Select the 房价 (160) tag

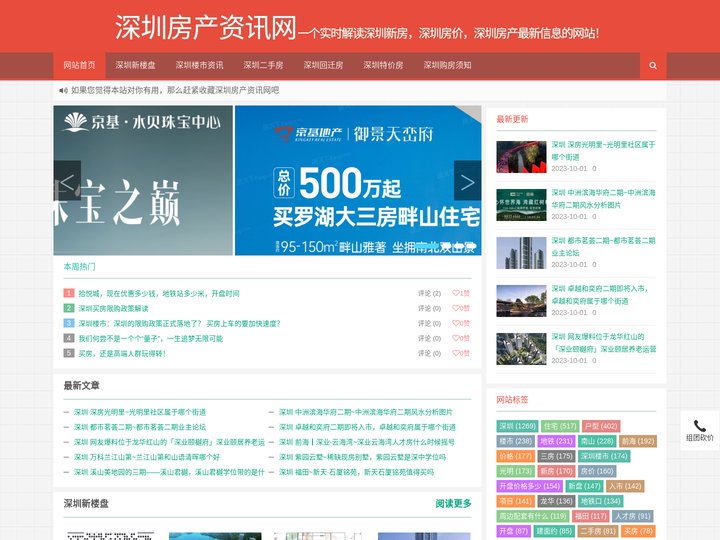(x=597, y=471)
